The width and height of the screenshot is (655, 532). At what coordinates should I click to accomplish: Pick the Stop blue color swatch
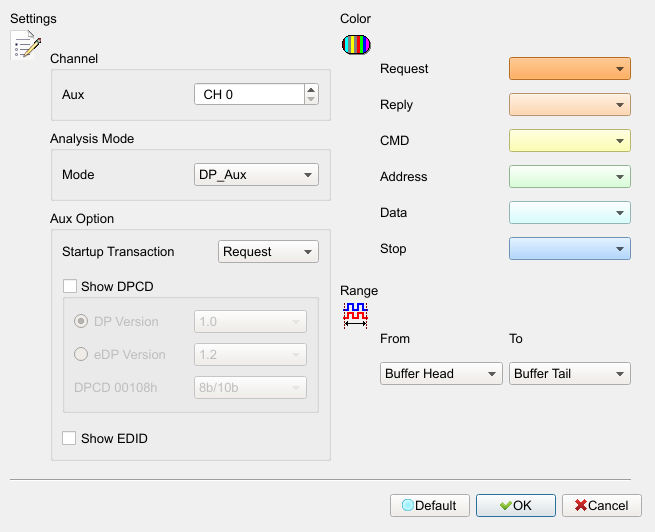pyautogui.click(x=570, y=248)
